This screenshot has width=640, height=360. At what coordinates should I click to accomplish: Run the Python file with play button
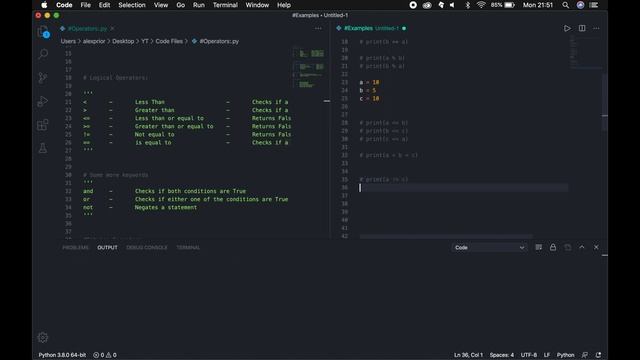[567, 28]
